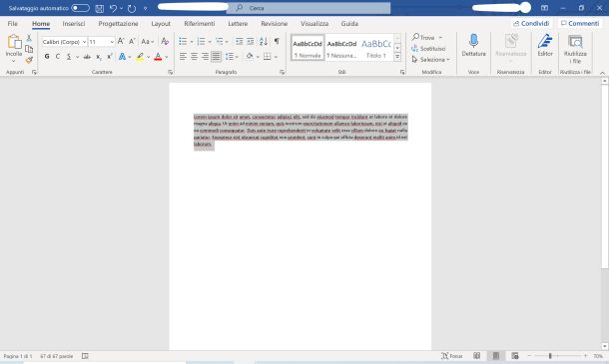Click the Increase font size icon
609x364 pixels.
click(x=121, y=41)
